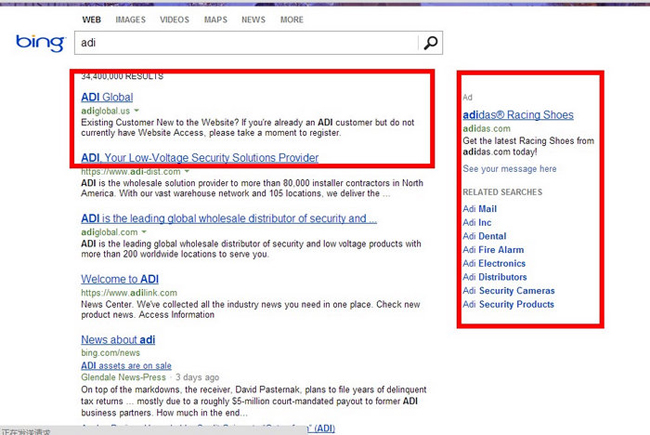Image resolution: width=650 pixels, height=435 pixels.
Task: Open 'ADI assets are on sale' article
Action: click(x=126, y=366)
